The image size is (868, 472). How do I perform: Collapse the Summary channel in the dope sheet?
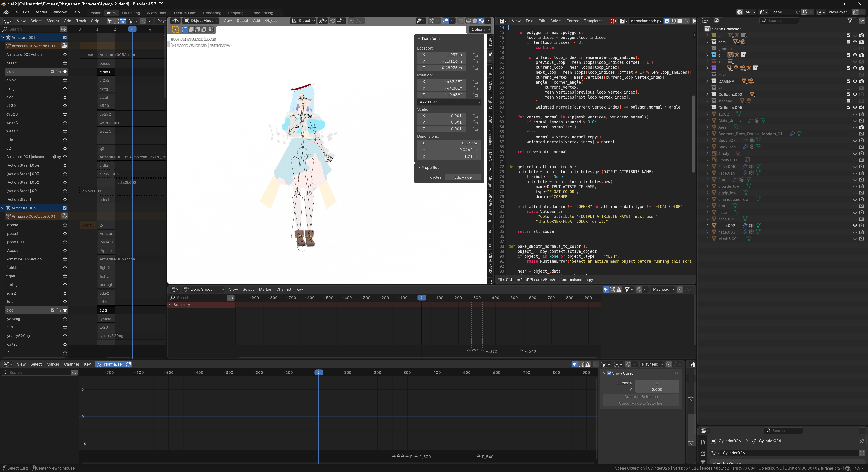[x=170, y=305]
